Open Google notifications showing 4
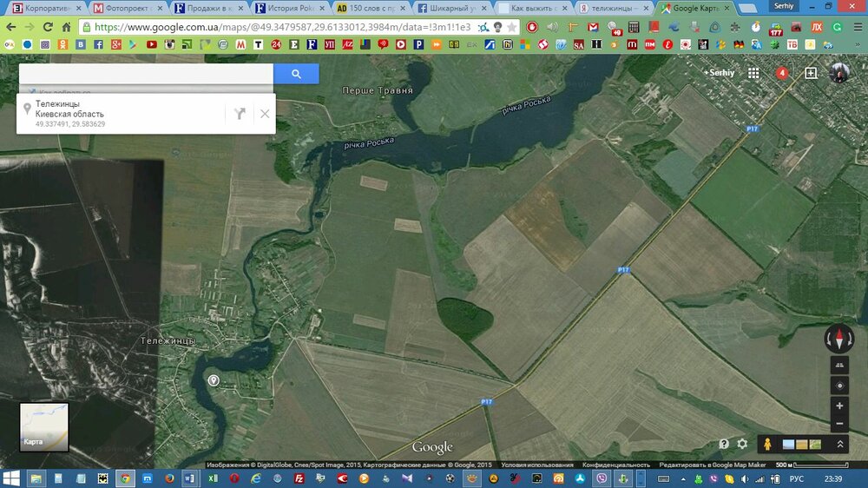Image resolution: width=868 pixels, height=488 pixels. coord(781,73)
